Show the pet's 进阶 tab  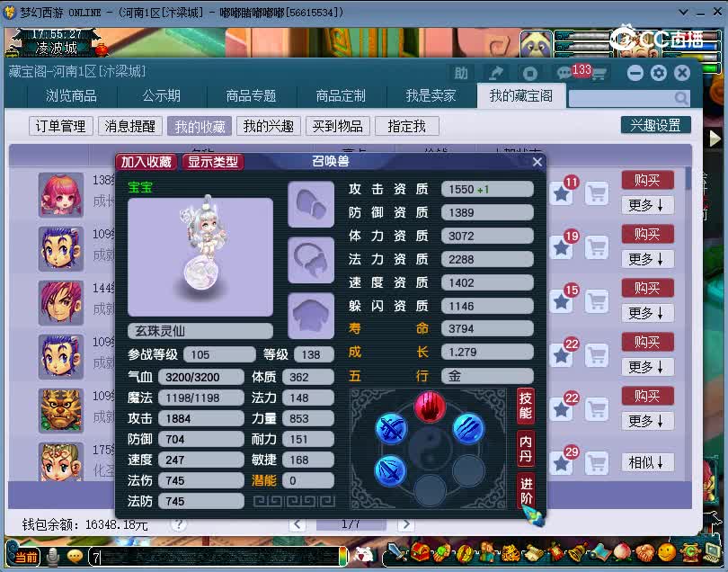(526, 491)
